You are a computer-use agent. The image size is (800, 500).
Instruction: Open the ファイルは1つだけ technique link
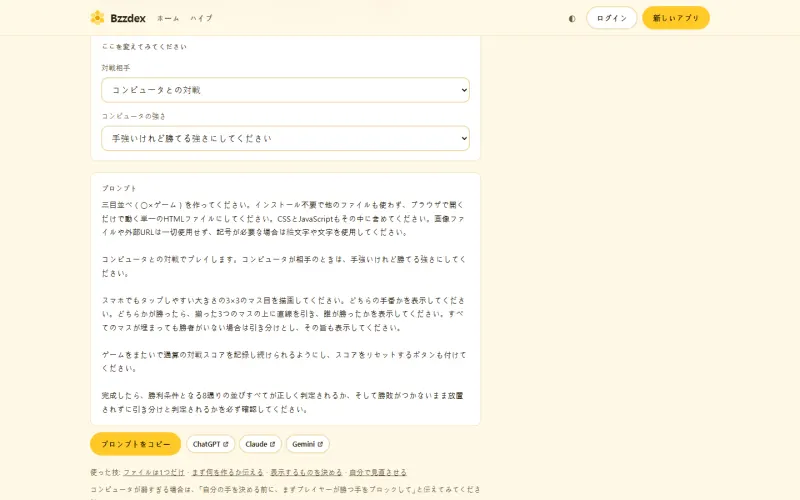[x=154, y=472]
